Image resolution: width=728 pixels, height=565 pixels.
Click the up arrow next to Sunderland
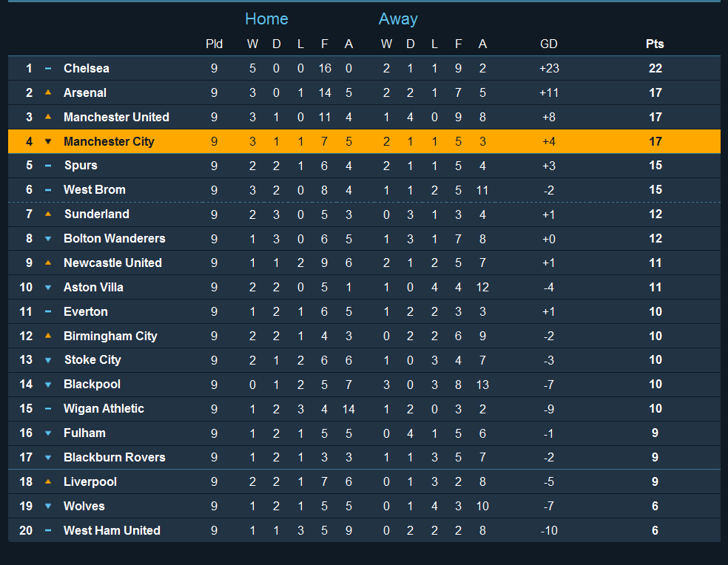48,214
